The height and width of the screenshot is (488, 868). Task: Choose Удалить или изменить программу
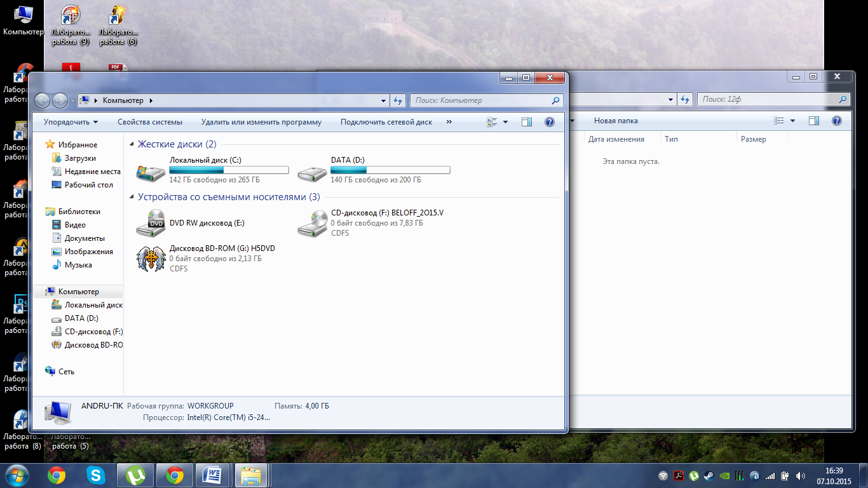coord(261,122)
